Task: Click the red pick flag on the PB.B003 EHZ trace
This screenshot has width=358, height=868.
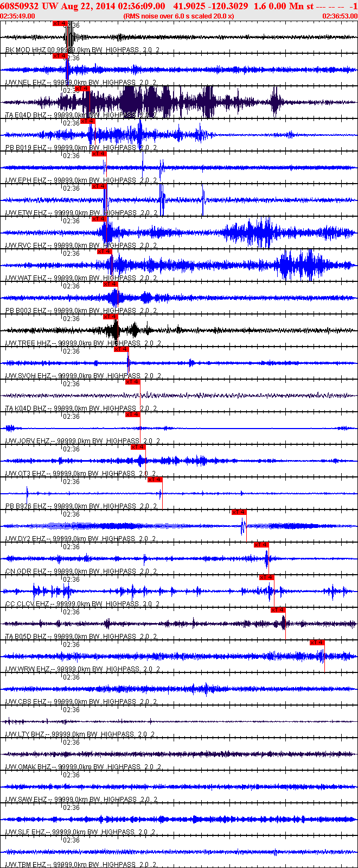Action: (x=110, y=284)
